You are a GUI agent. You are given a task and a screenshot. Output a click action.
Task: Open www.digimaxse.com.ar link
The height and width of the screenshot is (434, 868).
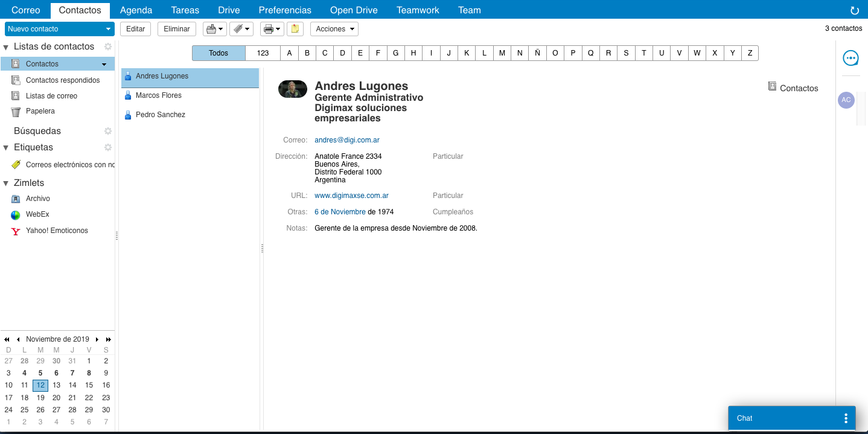(351, 196)
